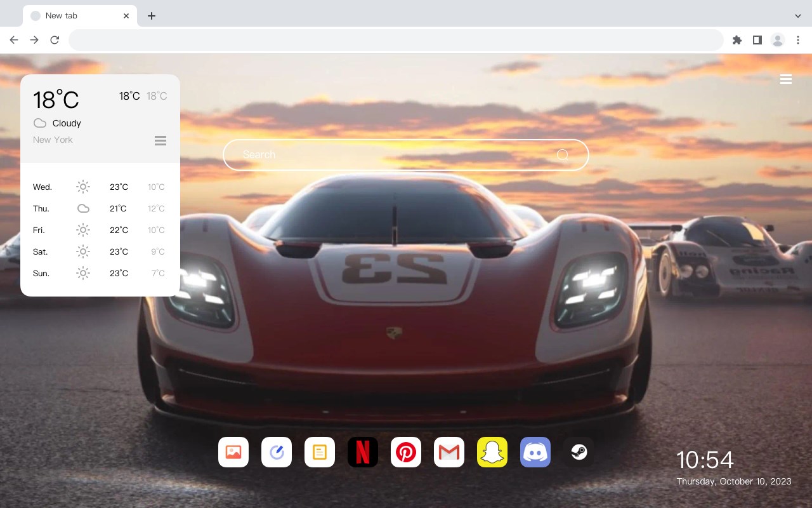812x508 pixels.
Task: Click the sunny icon for Sun.
Action: [83, 273]
